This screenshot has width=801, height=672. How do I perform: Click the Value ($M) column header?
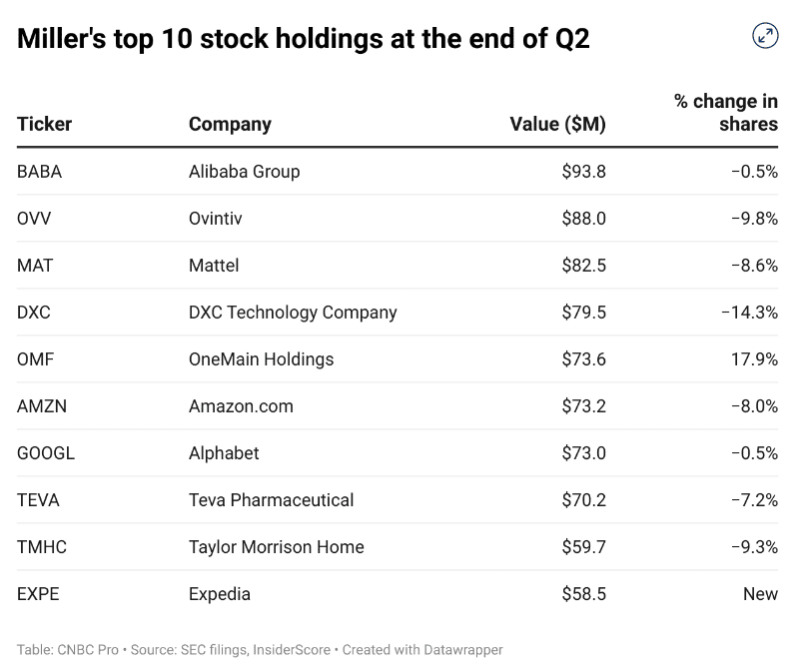pyautogui.click(x=557, y=125)
